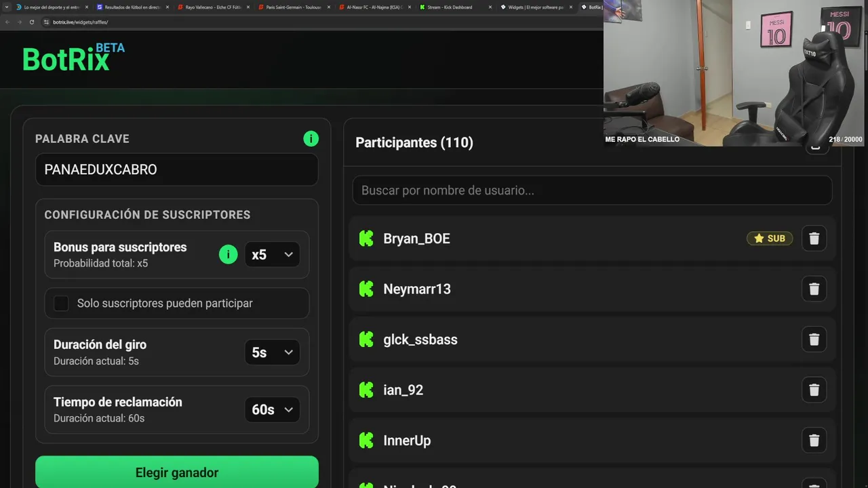This screenshot has height=488, width=868.
Task: Go back with the browser back arrow
Action: pyautogui.click(x=7, y=22)
